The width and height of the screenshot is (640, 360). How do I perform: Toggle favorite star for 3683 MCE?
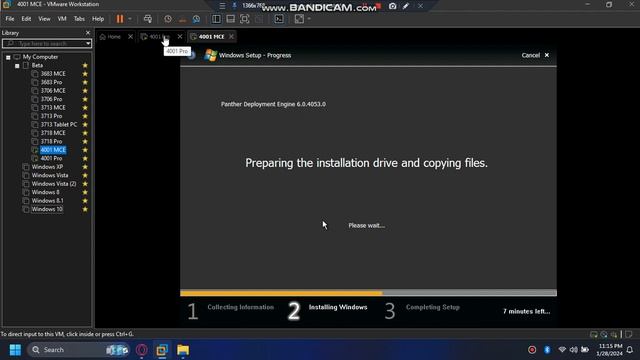pyautogui.click(x=85, y=74)
